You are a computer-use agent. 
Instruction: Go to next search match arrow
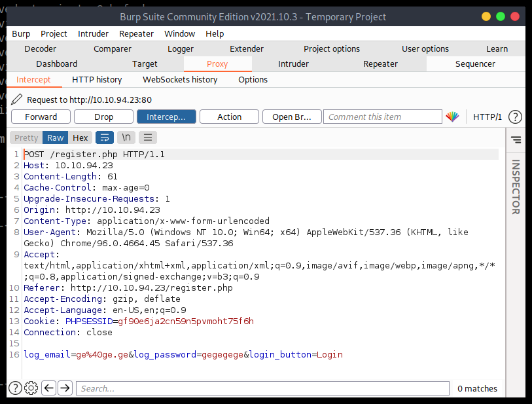(x=65, y=388)
